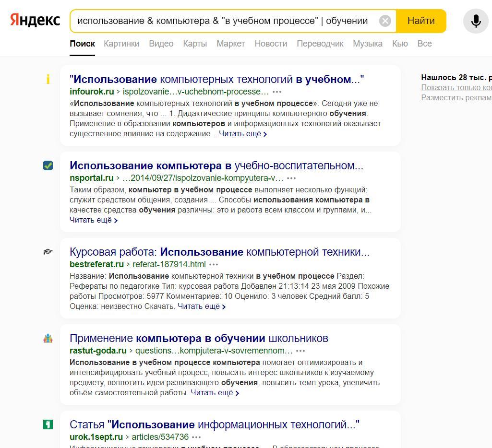The image size is (492, 448).
Task: Open the Все services tab
Action: (424, 44)
